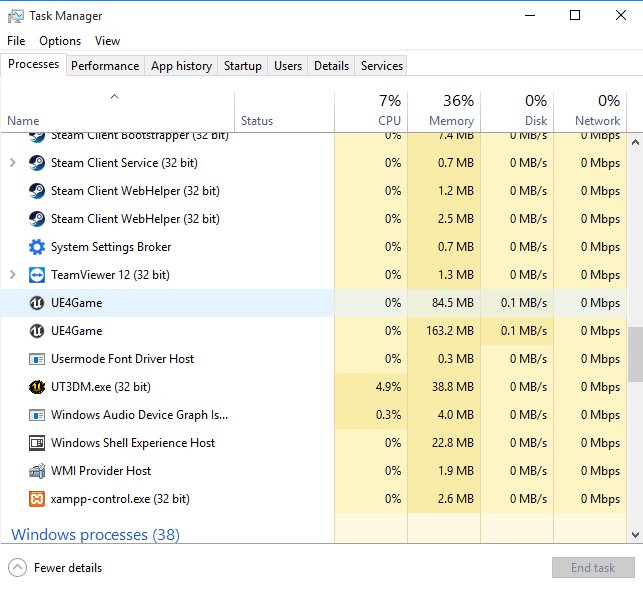Sort by the Name column header
This screenshot has height=592, width=643.
click(118, 111)
